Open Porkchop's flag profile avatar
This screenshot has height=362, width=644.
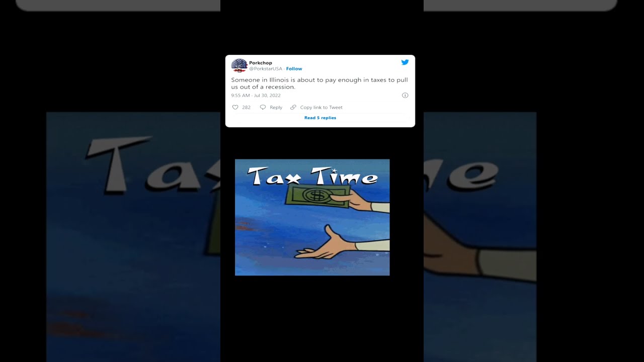click(x=239, y=65)
